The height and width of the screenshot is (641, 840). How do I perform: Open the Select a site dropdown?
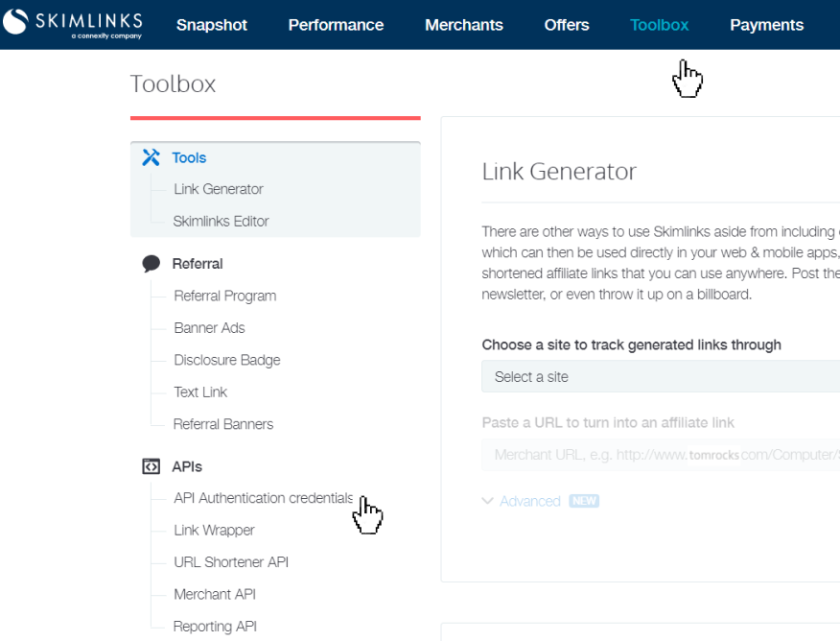[661, 377]
